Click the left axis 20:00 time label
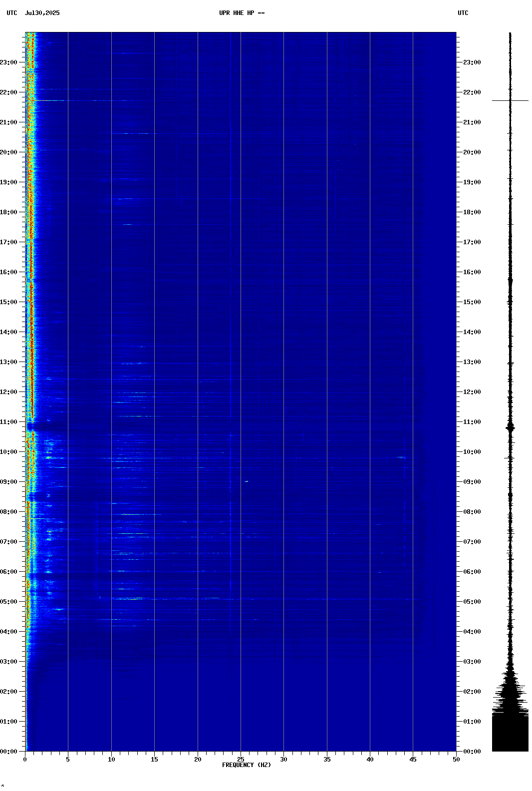Viewport: 532px width, 791px height. (8, 152)
